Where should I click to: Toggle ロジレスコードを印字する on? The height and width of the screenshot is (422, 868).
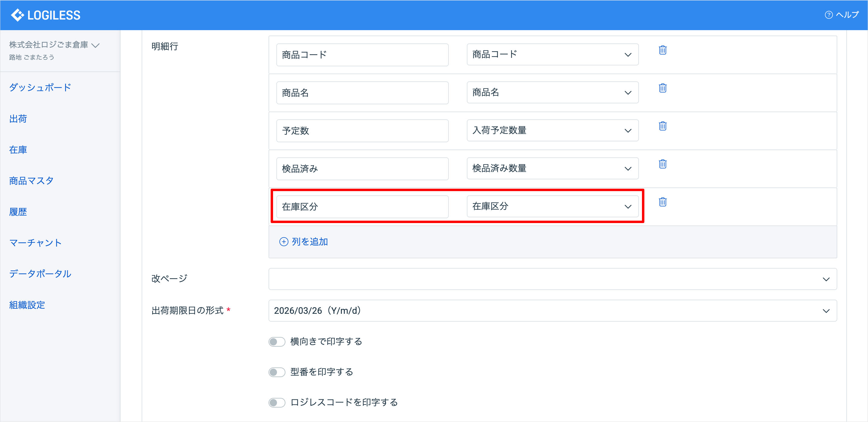click(x=277, y=402)
